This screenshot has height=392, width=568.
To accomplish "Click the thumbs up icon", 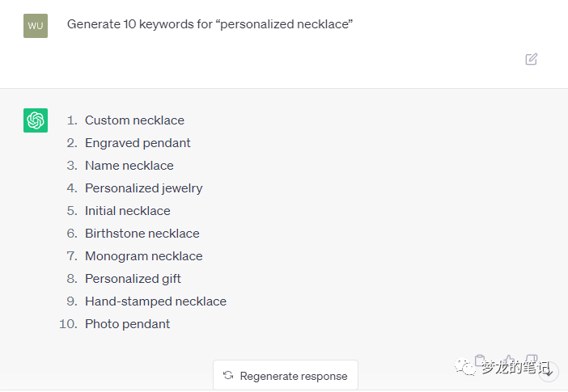I will (x=508, y=360).
